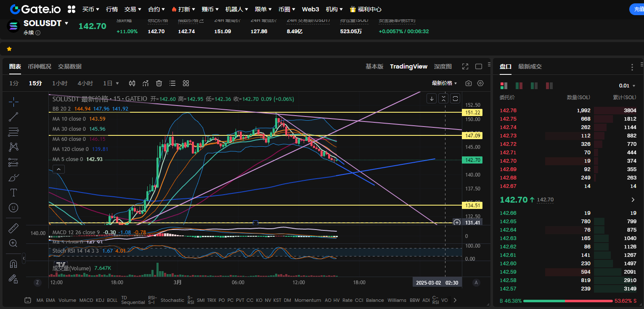The image size is (644, 309).
Task: Select the trend line drawing tool
Action: coord(13,117)
